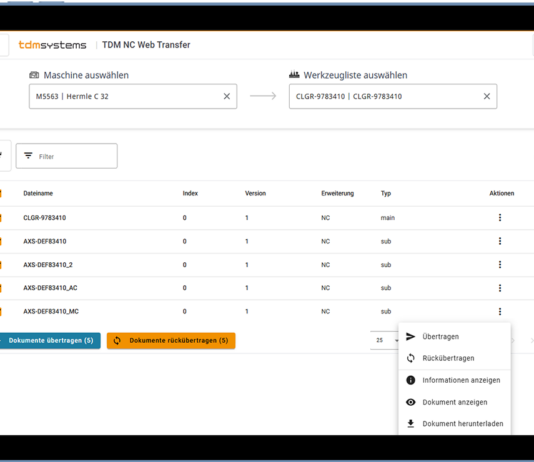Sort by the Typ column header
534x462 pixels.
pyautogui.click(x=386, y=193)
